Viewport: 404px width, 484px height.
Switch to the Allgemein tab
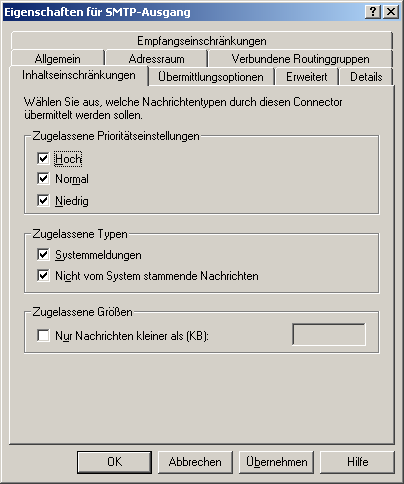[x=58, y=59]
